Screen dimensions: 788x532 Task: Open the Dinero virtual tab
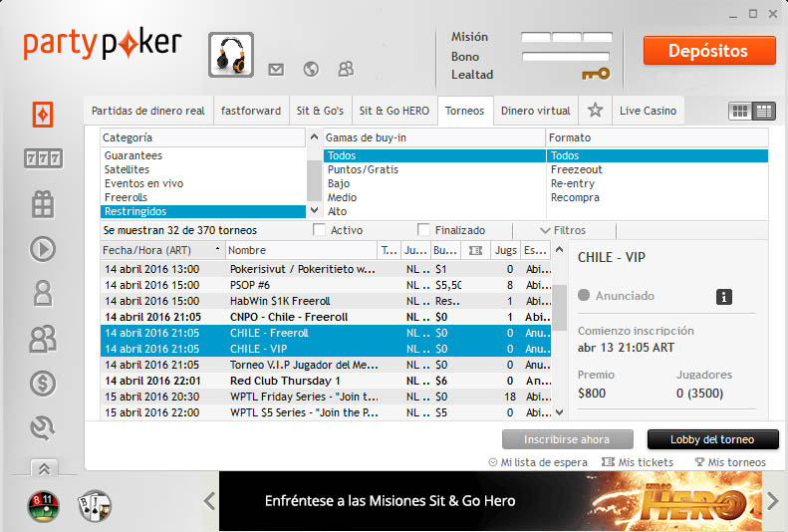[x=536, y=111]
